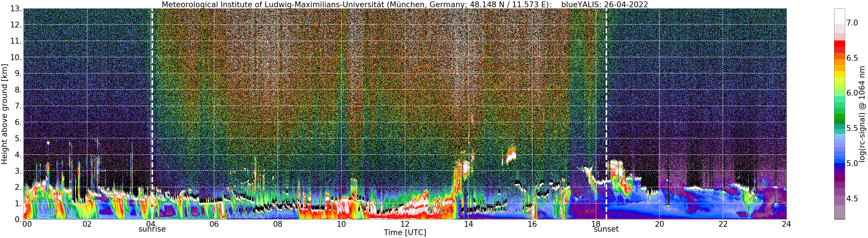The height and width of the screenshot is (238, 868).
Task: Click the yellow band of the colorbar
Action: point(839,74)
